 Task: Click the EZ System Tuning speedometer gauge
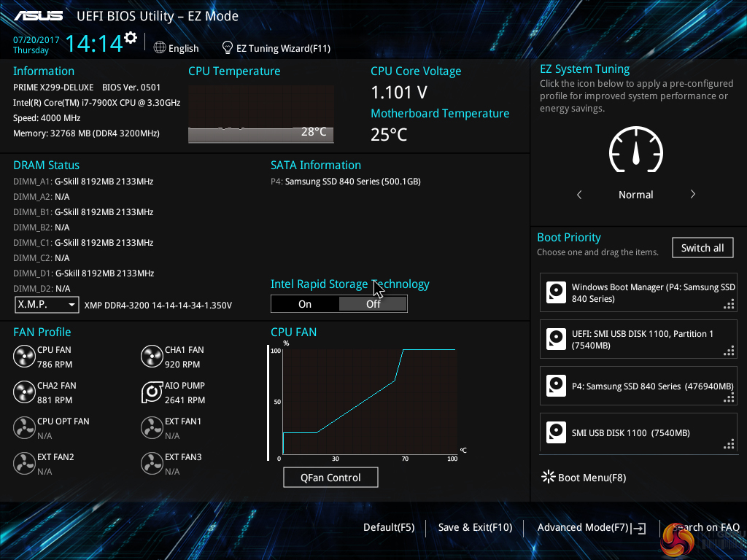point(636,149)
